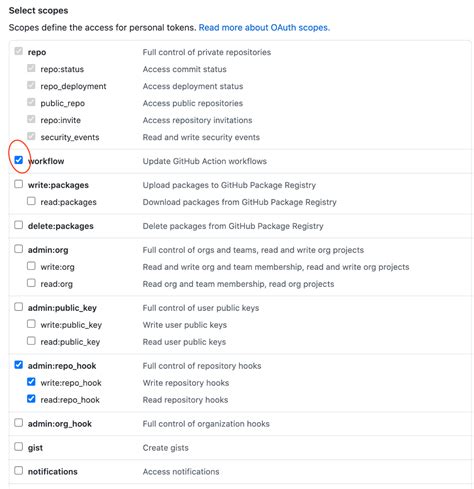Image resolution: width=474 pixels, height=489 pixels.
Task: Toggle the security_events checkbox
Action: point(31,136)
